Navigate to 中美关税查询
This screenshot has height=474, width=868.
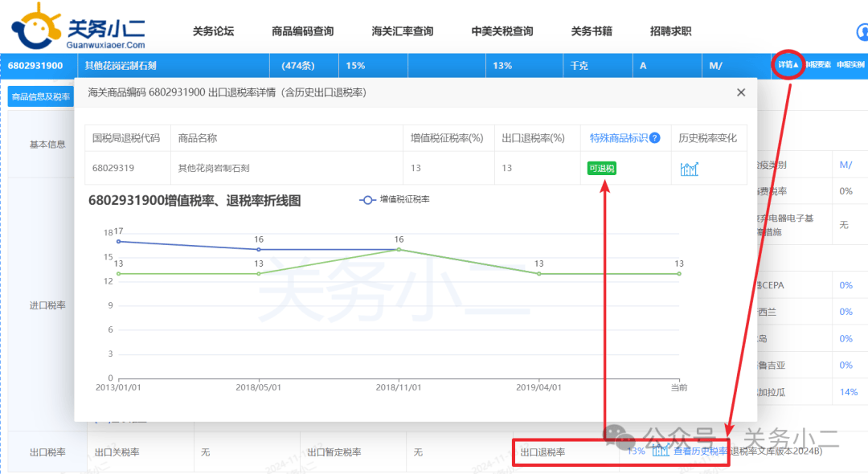coord(502,31)
